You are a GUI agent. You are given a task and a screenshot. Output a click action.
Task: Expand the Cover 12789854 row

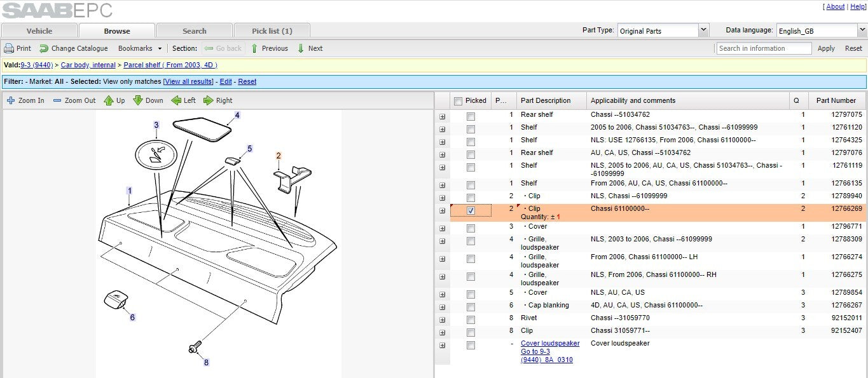point(442,295)
